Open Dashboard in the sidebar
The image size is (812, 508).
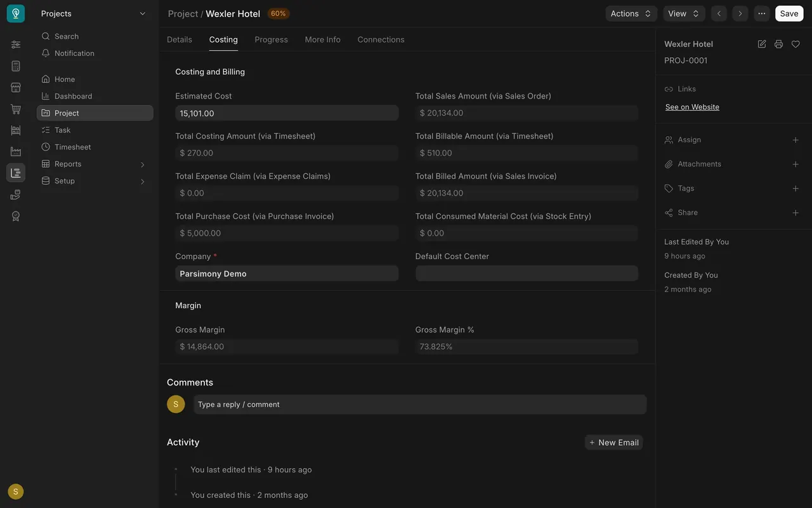95,96
